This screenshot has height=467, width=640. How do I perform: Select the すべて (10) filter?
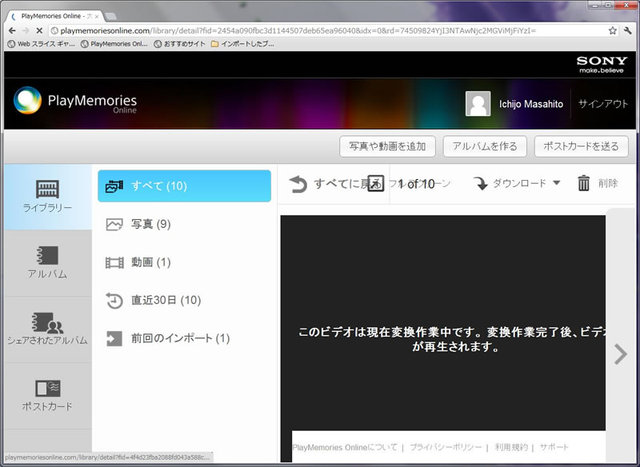[184, 186]
